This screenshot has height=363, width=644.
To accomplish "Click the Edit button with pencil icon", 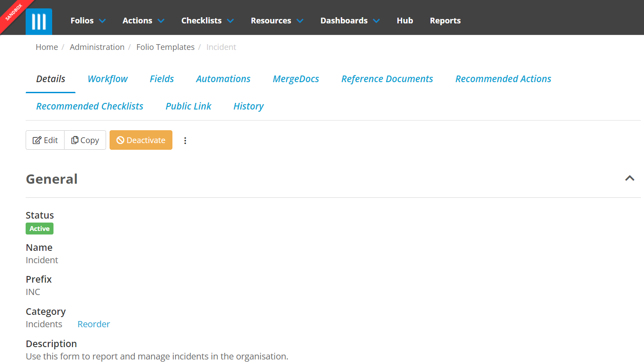I will 45,140.
